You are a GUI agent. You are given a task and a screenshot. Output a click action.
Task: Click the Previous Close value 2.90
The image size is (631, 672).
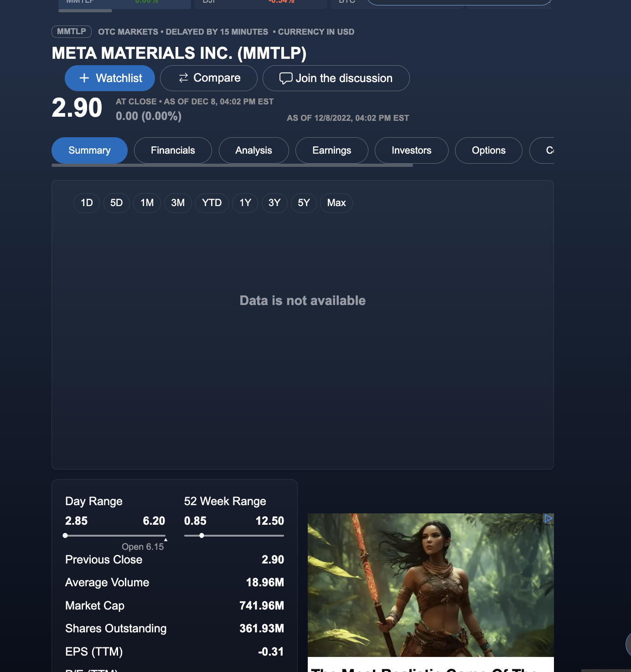click(273, 559)
